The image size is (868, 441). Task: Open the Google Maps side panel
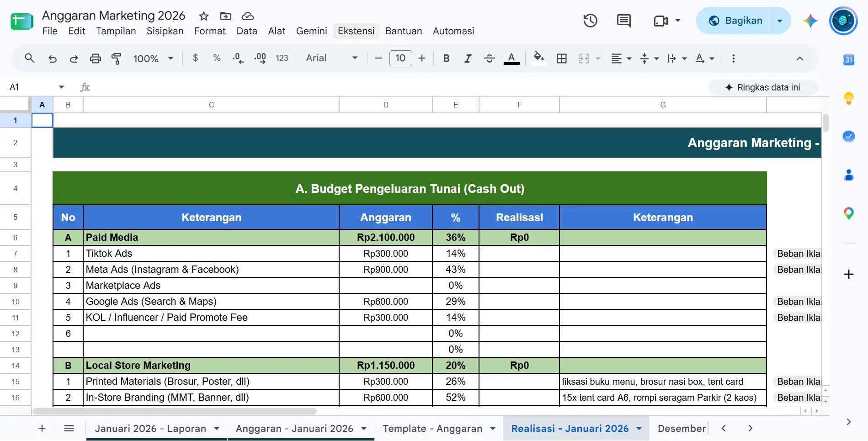click(x=849, y=213)
